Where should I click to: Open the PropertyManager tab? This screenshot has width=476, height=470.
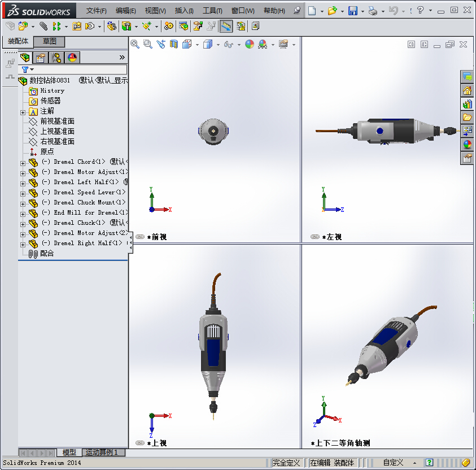tap(41, 58)
